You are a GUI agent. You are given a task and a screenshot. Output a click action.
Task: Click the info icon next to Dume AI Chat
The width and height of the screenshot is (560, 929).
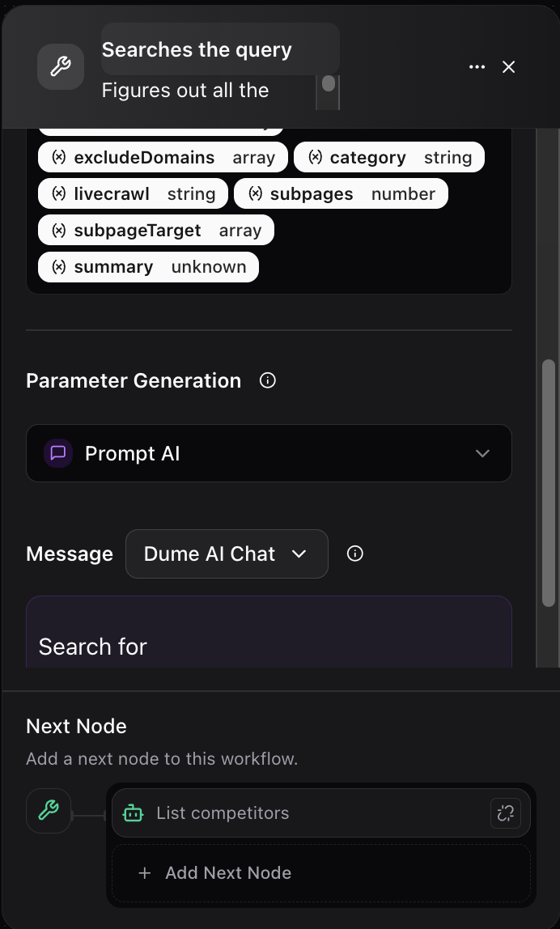(354, 554)
